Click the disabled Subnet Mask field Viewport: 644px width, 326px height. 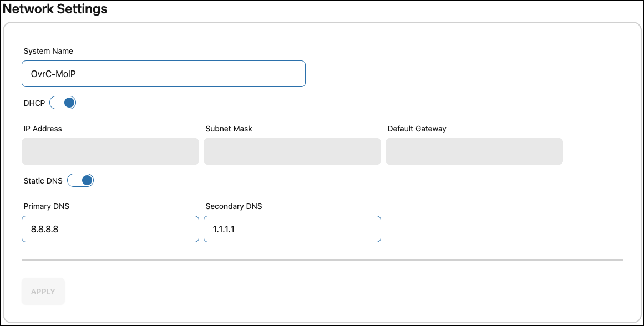click(x=292, y=151)
